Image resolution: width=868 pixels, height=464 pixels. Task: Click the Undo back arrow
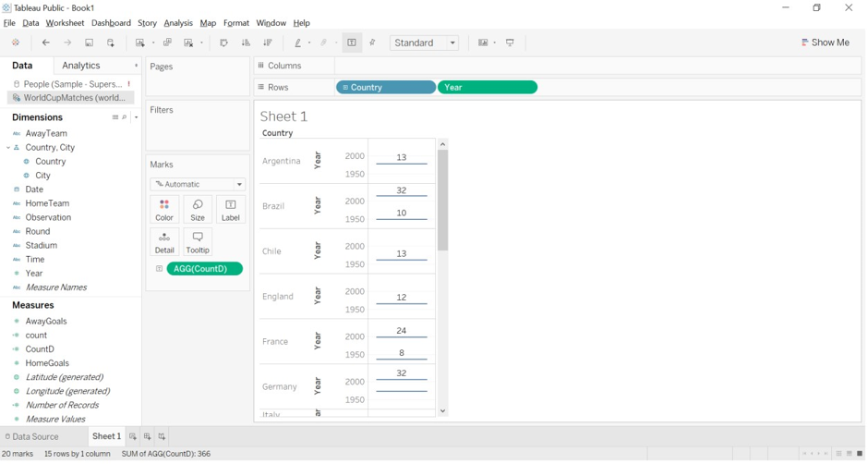tap(46, 43)
